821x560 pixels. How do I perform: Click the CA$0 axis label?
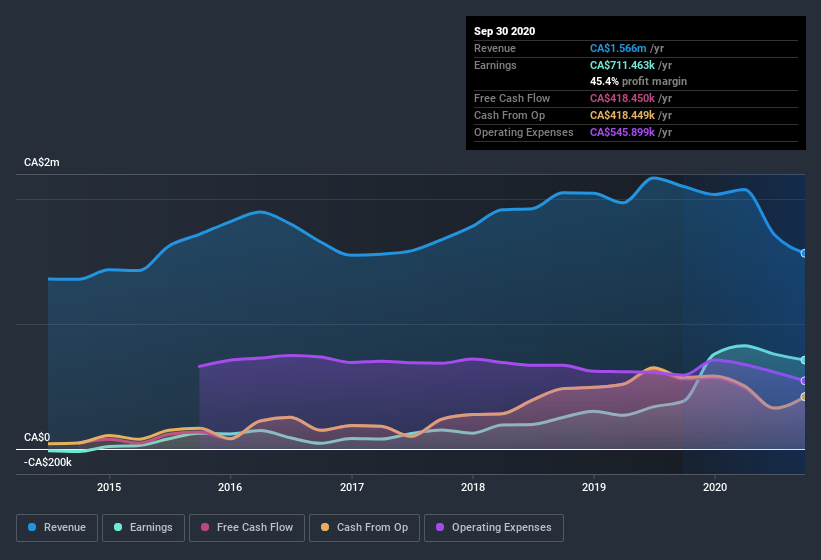(37, 437)
